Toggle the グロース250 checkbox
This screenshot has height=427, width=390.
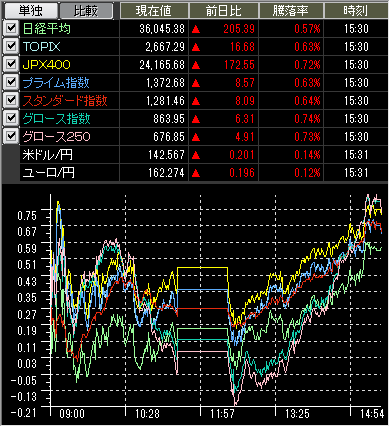point(11,136)
